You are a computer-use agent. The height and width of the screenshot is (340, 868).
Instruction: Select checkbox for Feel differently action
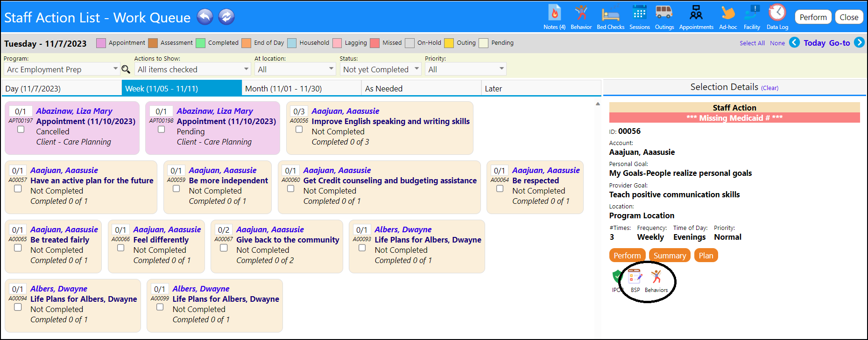click(x=120, y=248)
